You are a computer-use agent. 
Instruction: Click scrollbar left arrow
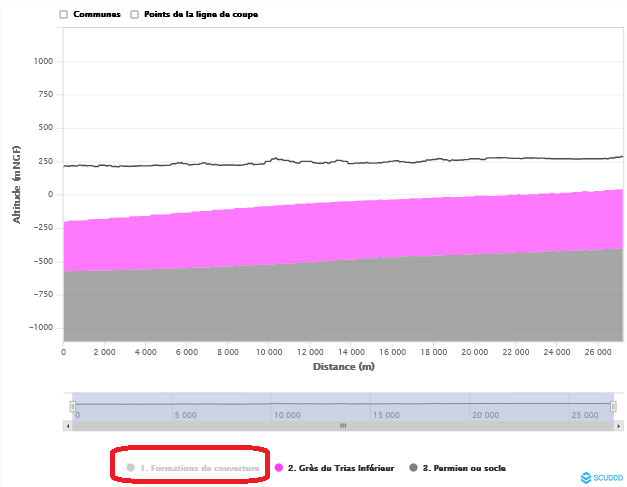click(68, 425)
